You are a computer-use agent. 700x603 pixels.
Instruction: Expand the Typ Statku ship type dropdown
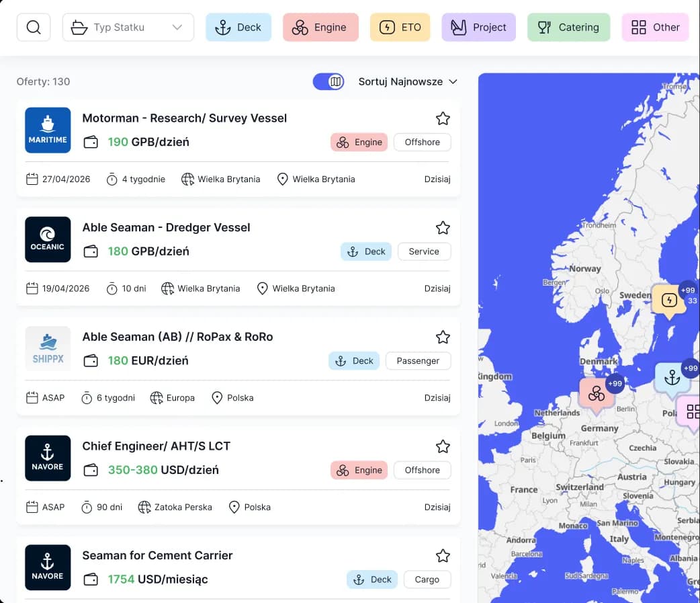point(128,28)
